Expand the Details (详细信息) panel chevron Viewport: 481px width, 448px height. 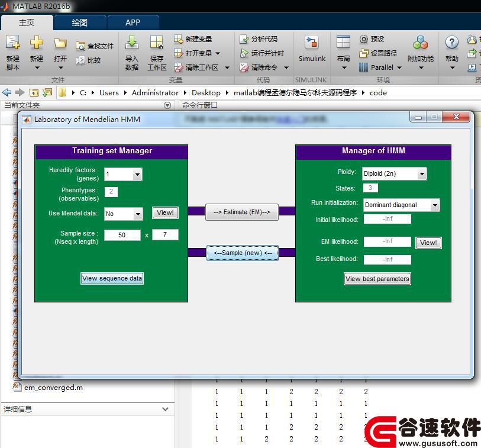(165, 409)
